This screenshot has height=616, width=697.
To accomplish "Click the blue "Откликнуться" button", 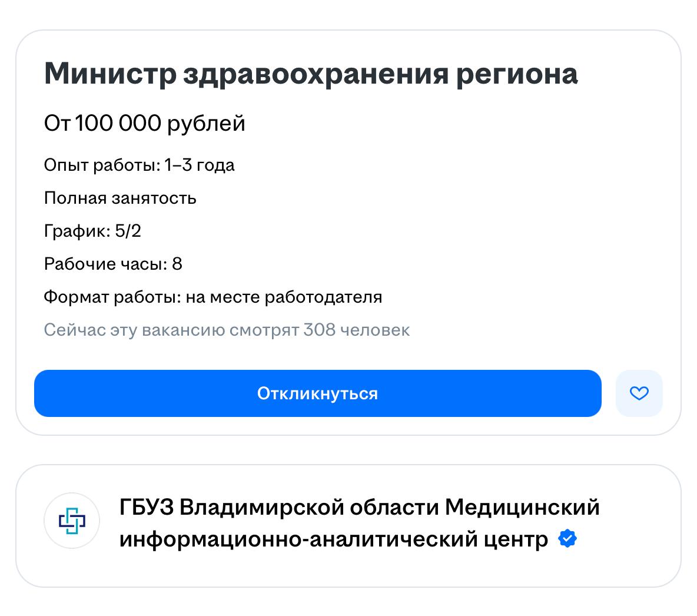I will [x=317, y=393].
